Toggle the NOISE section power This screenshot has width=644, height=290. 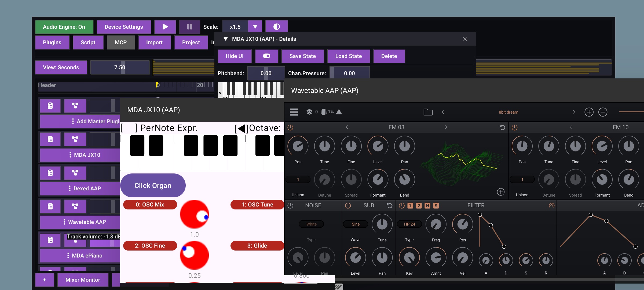tap(290, 206)
